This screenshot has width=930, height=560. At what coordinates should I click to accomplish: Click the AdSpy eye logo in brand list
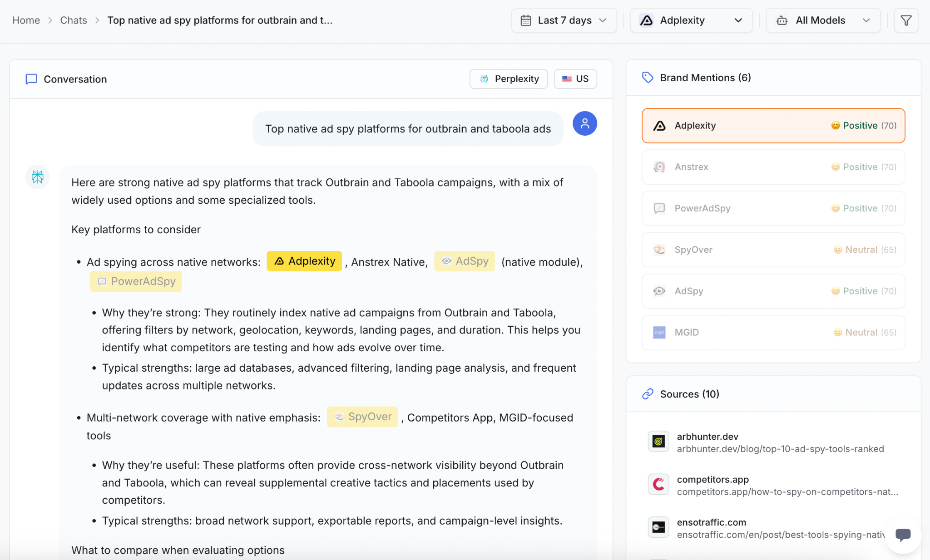coord(659,291)
